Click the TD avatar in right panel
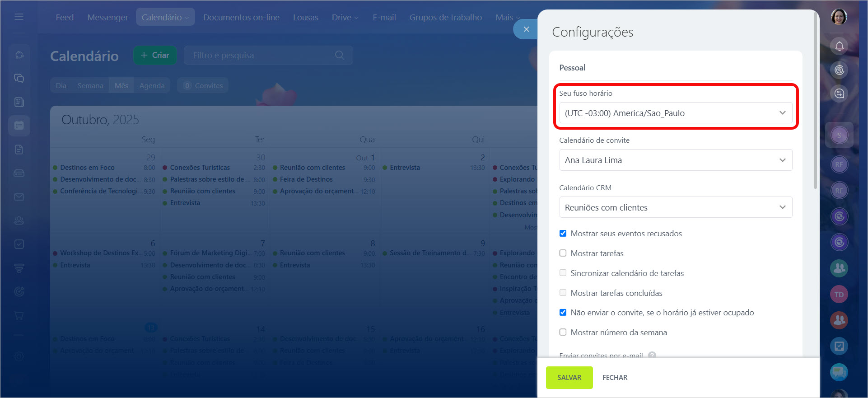This screenshot has width=868, height=398. (x=839, y=295)
